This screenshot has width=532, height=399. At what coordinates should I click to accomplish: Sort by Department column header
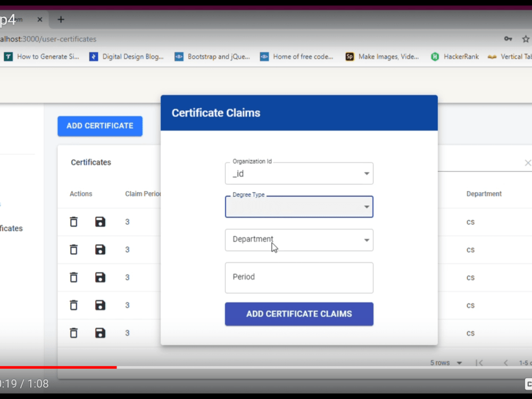click(x=484, y=194)
